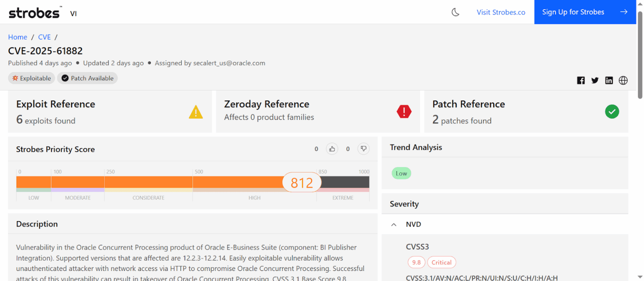Collapse the NVD severity section
Image resolution: width=644 pixels, height=281 pixels.
coord(393,224)
